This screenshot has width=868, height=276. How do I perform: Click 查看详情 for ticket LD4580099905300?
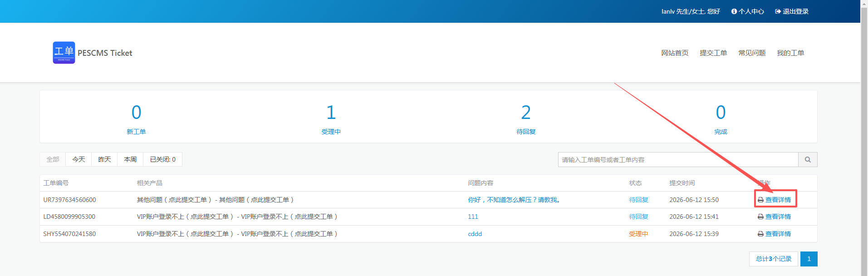click(778, 217)
